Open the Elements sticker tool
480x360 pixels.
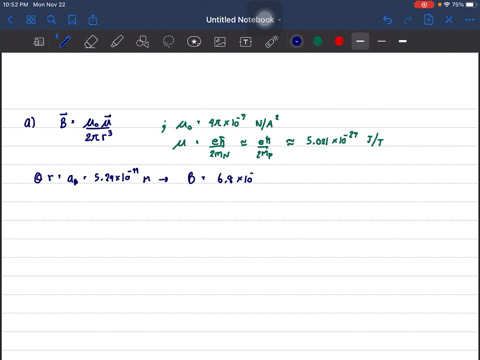click(x=194, y=42)
